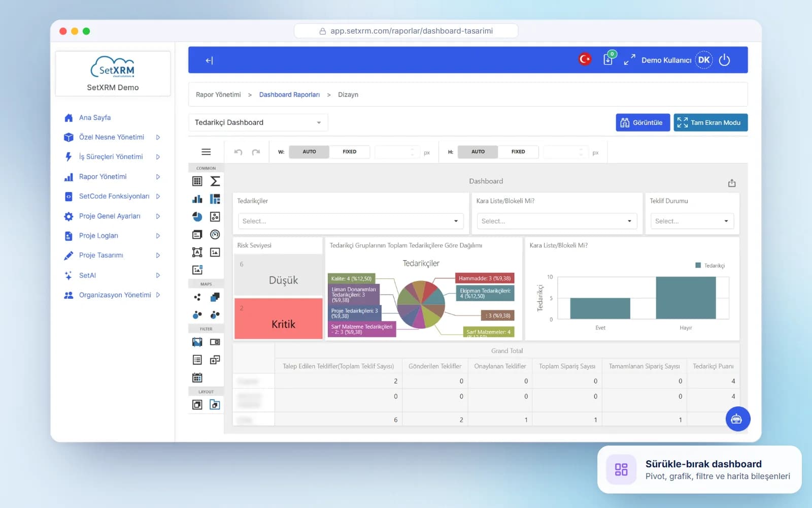Click the Görüntüle button
The height and width of the screenshot is (508, 812).
(x=642, y=122)
